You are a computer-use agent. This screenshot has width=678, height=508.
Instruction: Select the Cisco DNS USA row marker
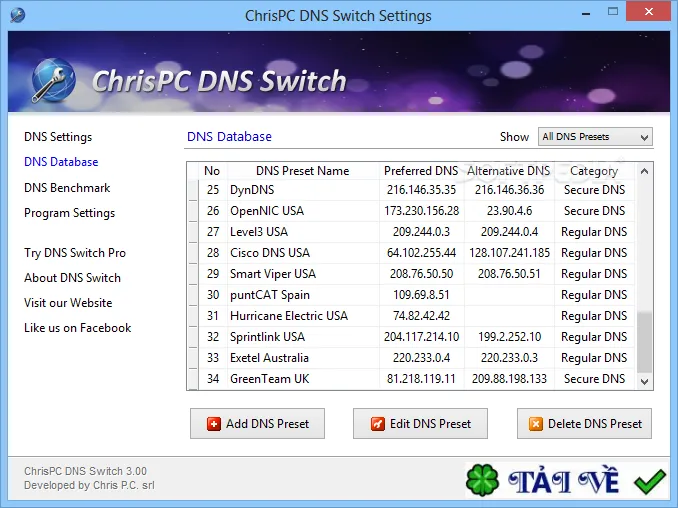[193, 253]
